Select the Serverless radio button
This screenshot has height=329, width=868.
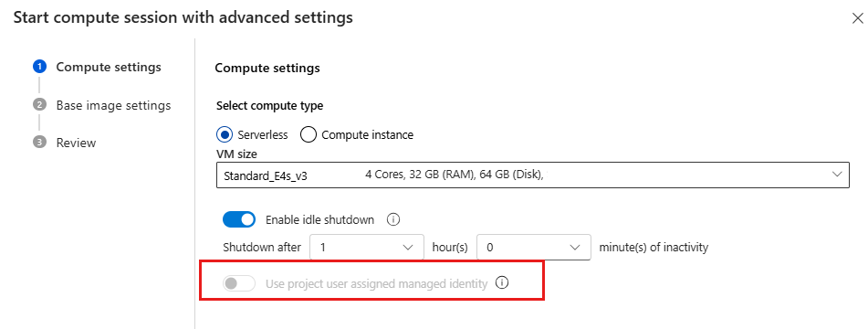click(x=225, y=134)
